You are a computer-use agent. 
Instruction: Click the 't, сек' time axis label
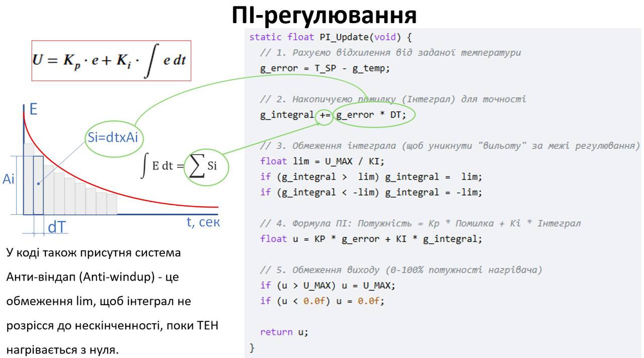click(203, 222)
